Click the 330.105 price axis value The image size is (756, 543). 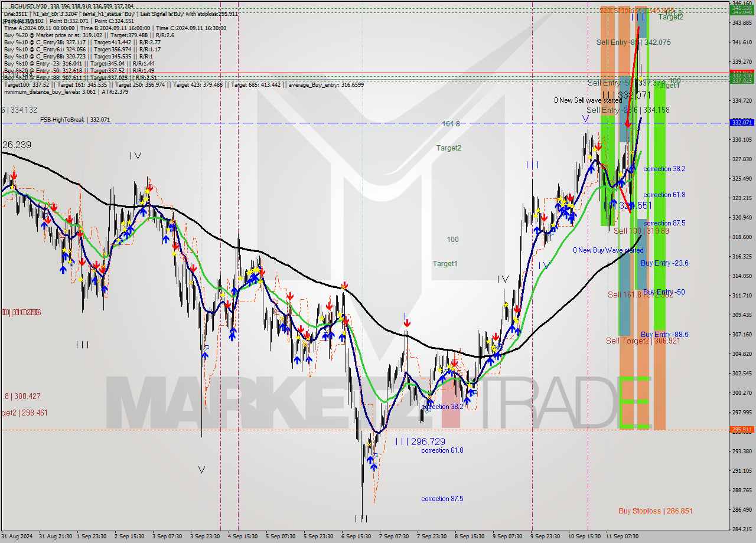pyautogui.click(x=742, y=140)
